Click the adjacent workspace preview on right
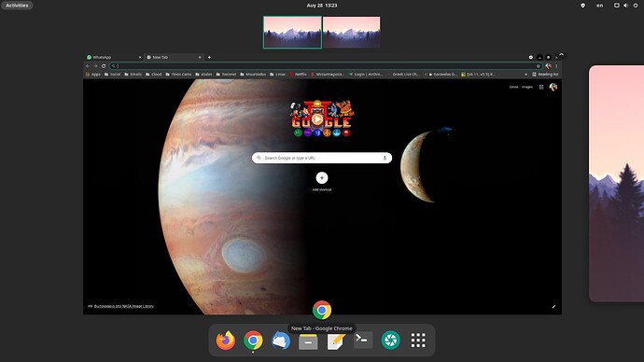644x362 pixels. [617, 184]
